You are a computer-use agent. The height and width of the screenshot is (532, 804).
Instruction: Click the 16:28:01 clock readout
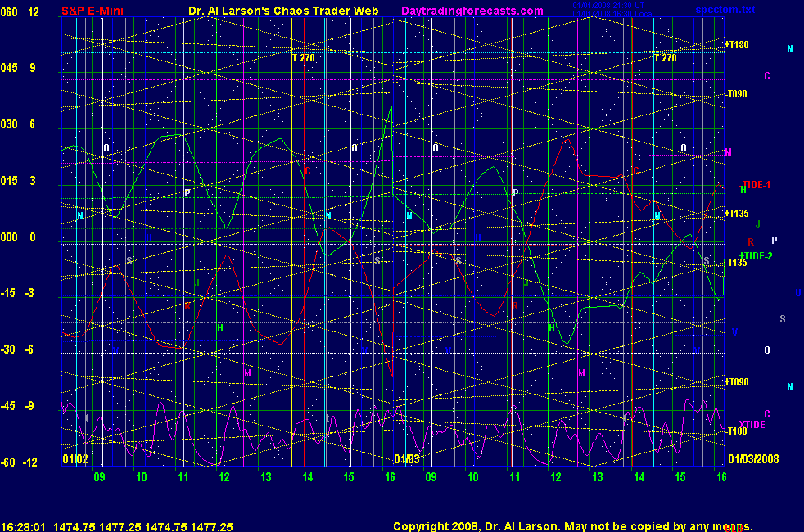click(x=23, y=527)
